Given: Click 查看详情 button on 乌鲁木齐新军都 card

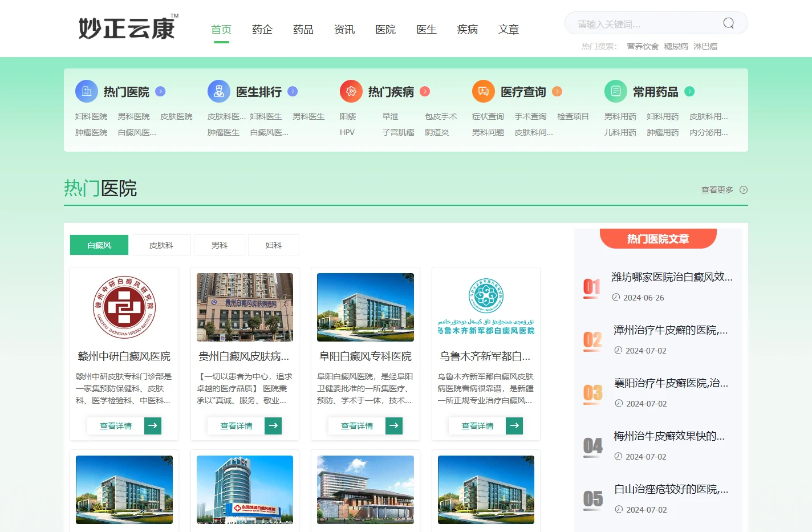Looking at the screenshot, I should (477, 425).
